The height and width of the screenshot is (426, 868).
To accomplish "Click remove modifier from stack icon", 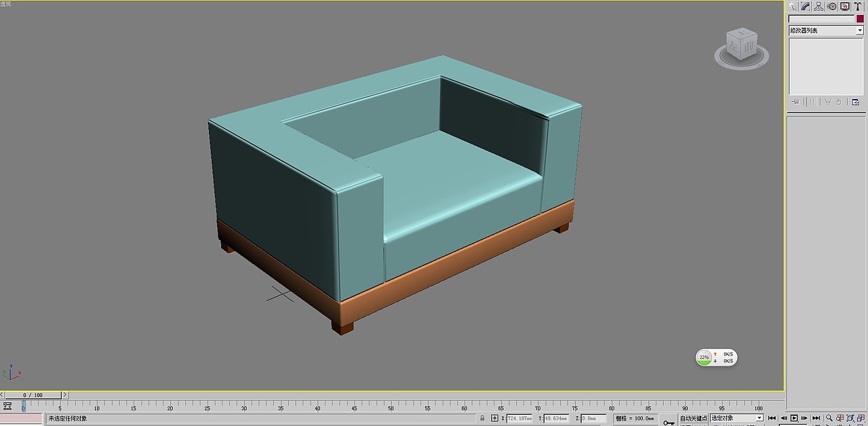I will 839,102.
